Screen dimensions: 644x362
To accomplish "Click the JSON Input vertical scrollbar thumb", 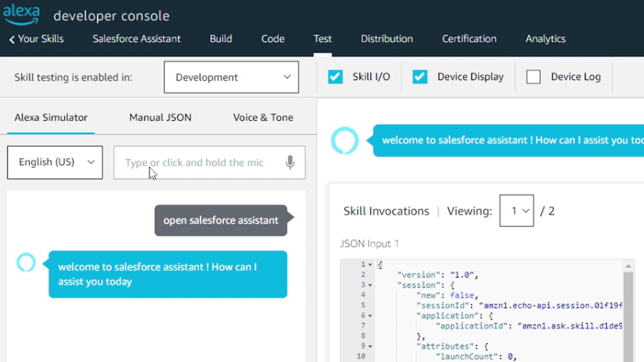I will [x=628, y=317].
